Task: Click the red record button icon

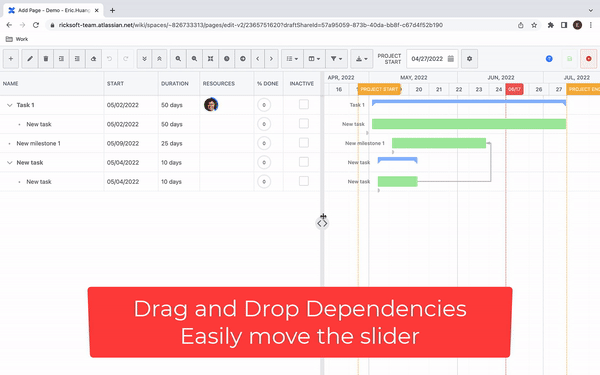Action: 589,59
